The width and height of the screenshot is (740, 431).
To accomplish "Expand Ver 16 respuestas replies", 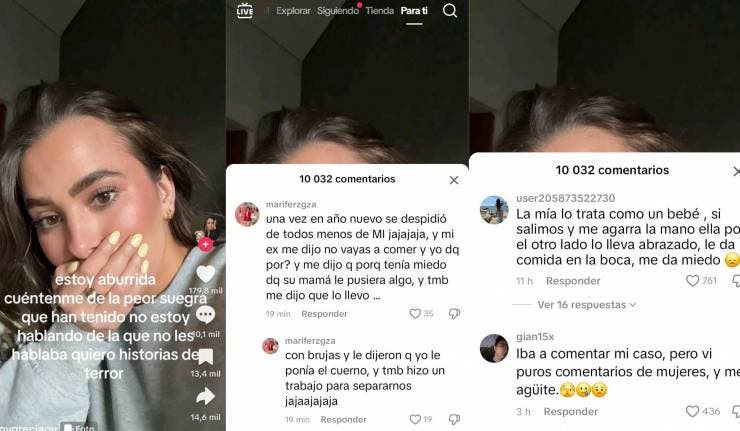I will click(x=587, y=305).
